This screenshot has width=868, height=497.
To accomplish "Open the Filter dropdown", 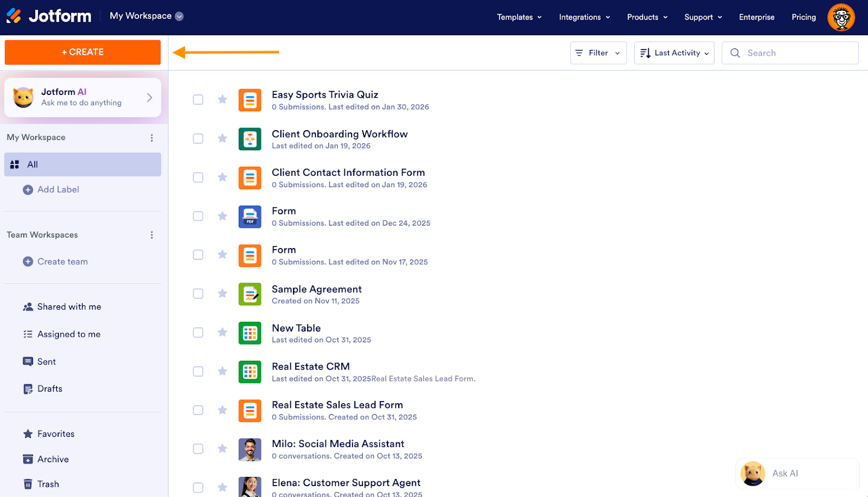I will point(597,53).
